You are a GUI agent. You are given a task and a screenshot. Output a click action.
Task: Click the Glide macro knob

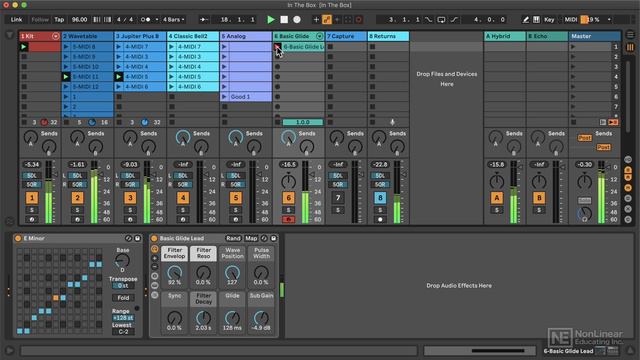(x=232, y=318)
